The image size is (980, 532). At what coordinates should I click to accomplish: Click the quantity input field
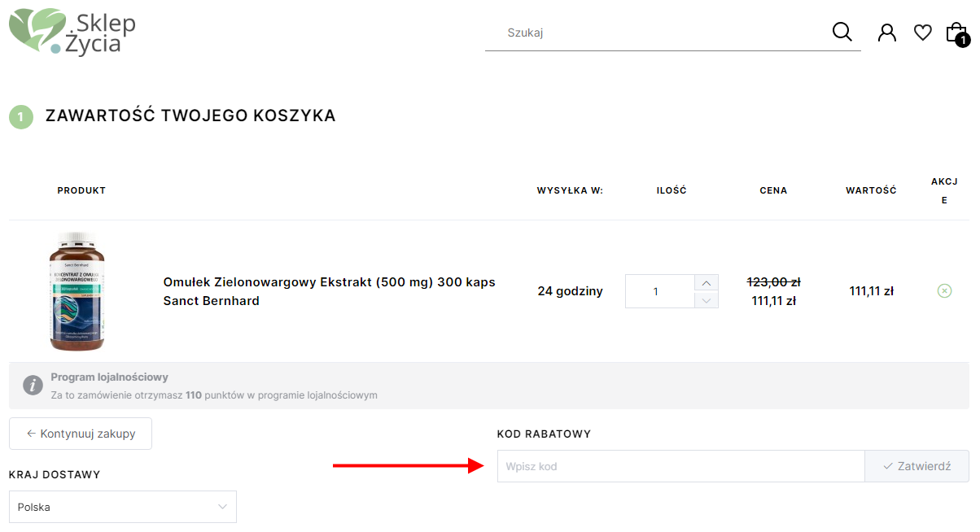coord(659,291)
